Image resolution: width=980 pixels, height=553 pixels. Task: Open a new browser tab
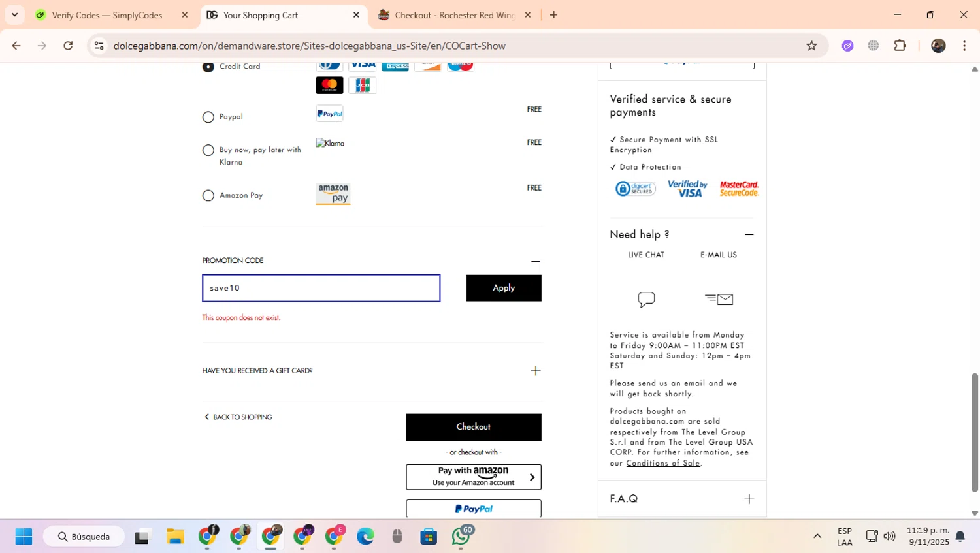tap(554, 15)
